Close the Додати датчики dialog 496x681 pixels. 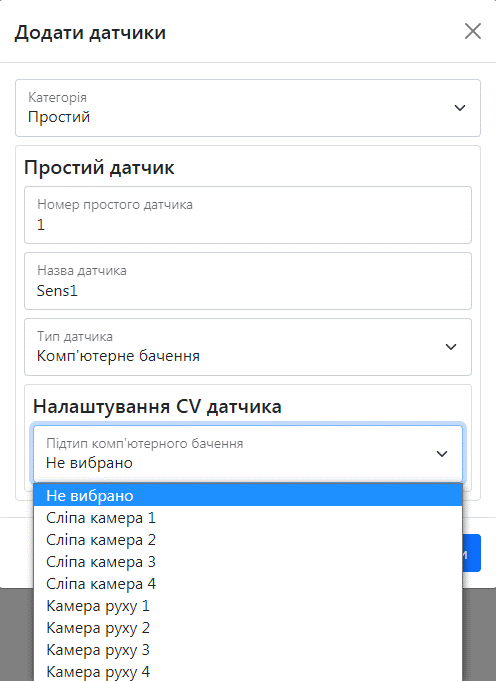coord(473,31)
